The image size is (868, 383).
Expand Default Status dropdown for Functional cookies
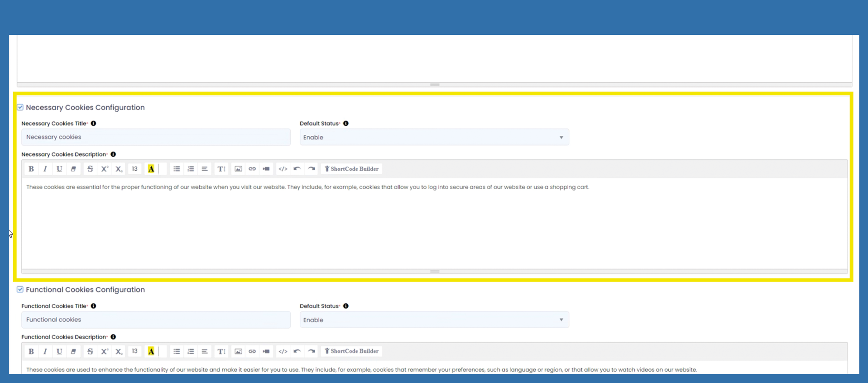[434, 320]
